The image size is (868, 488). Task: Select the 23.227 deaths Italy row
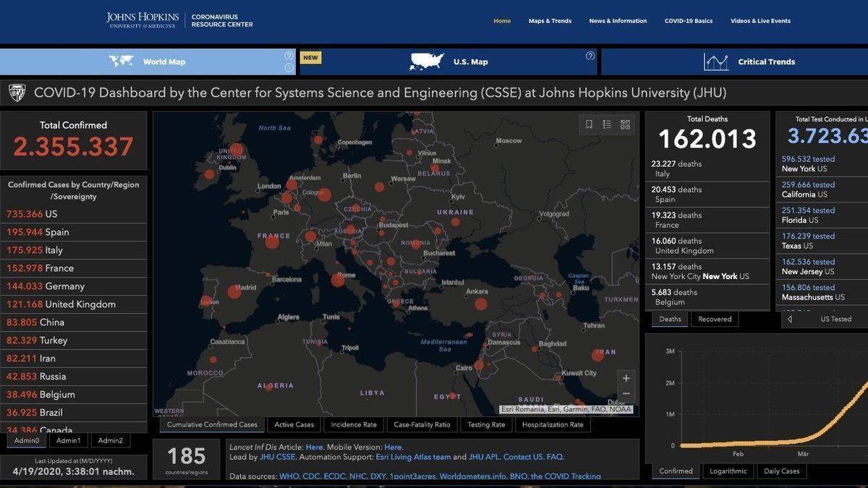(x=707, y=168)
